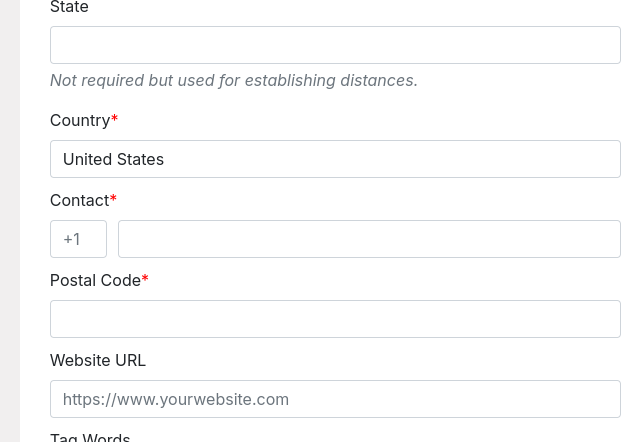Click the yourwebsite.com placeholder text
The image size is (635, 442).
(x=176, y=399)
